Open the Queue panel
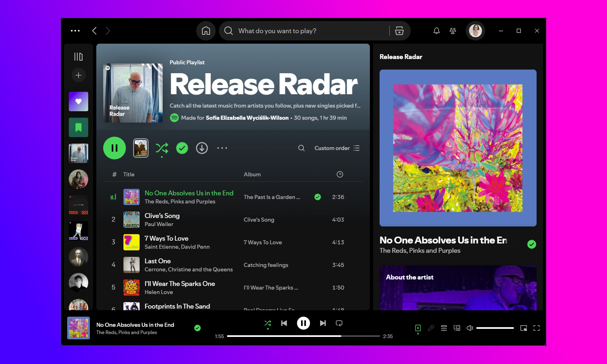 tap(444, 328)
